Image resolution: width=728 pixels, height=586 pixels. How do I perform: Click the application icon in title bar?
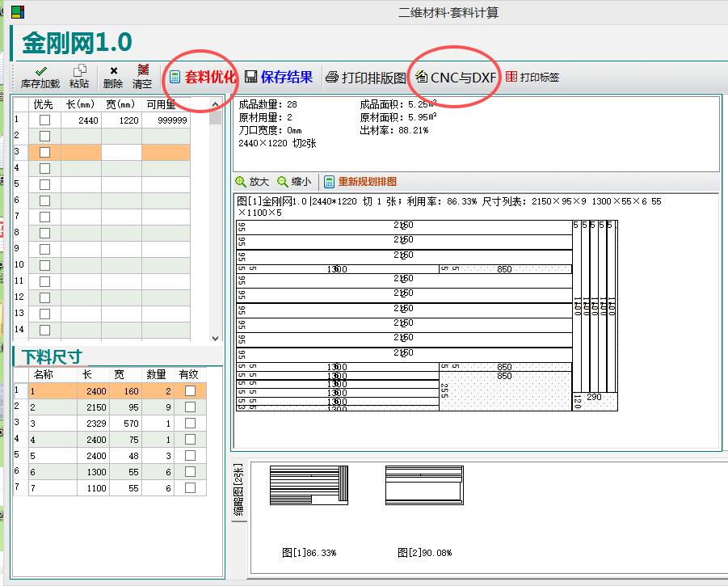coord(18,12)
